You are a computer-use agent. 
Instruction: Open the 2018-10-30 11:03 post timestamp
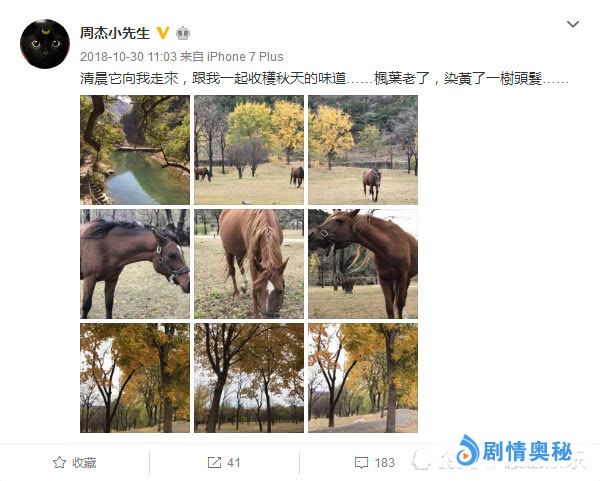pyautogui.click(x=128, y=57)
